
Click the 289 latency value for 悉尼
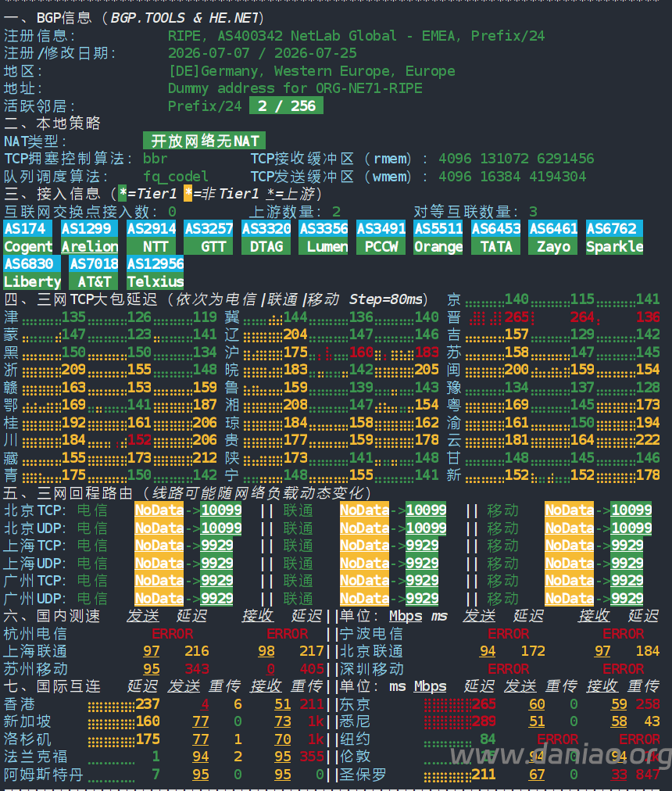pos(484,721)
